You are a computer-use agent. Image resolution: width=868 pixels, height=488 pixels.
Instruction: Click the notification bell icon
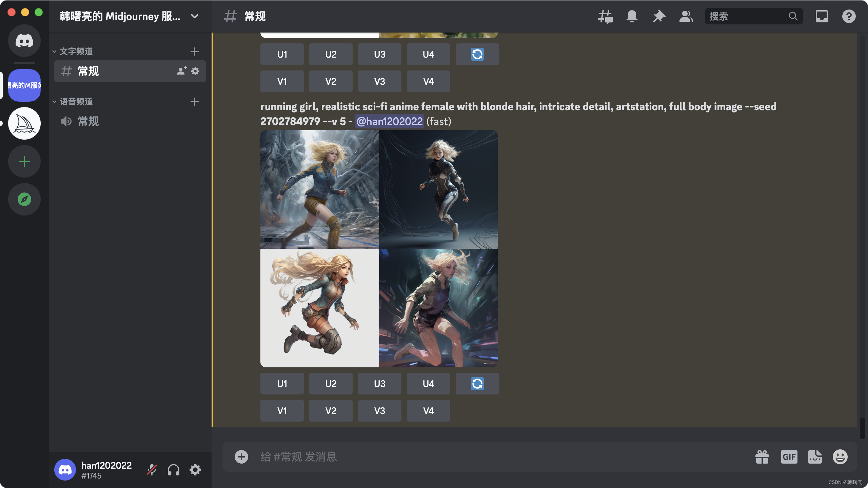pyautogui.click(x=632, y=16)
